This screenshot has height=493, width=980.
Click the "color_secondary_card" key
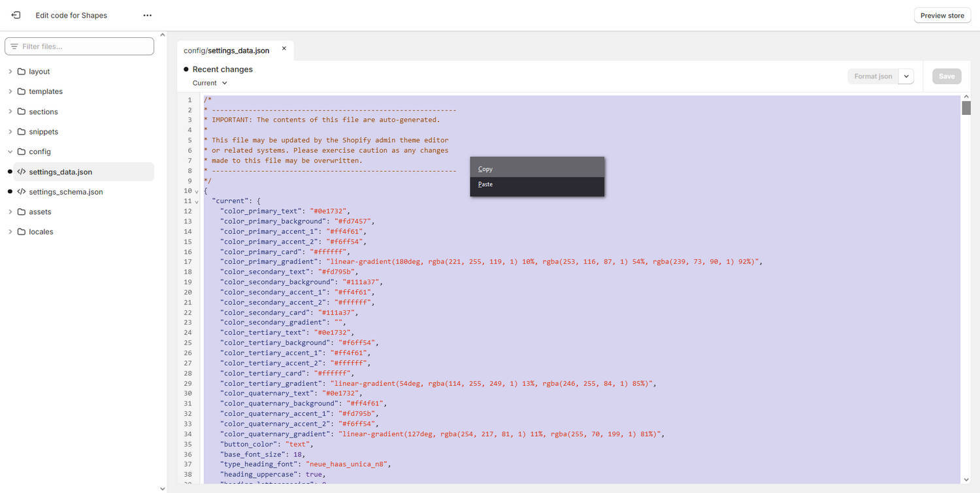(267, 312)
